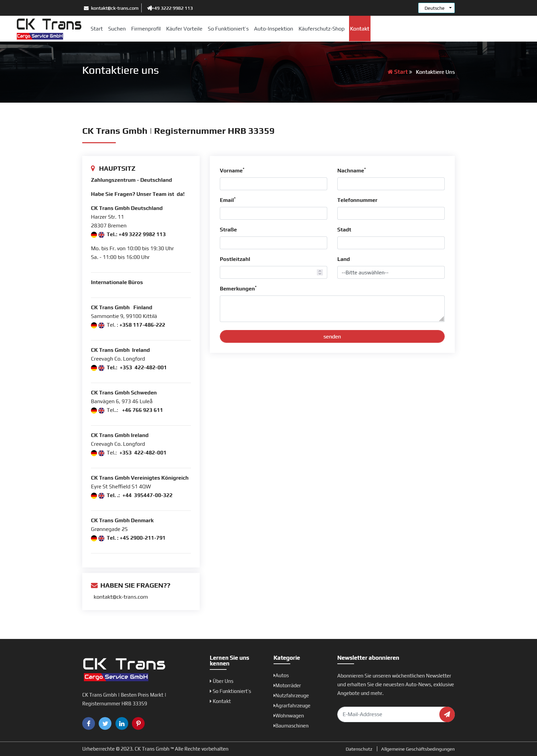This screenshot has width=537, height=756.
Task: Click UK flag by Finland phone number
Action: [x=101, y=325]
